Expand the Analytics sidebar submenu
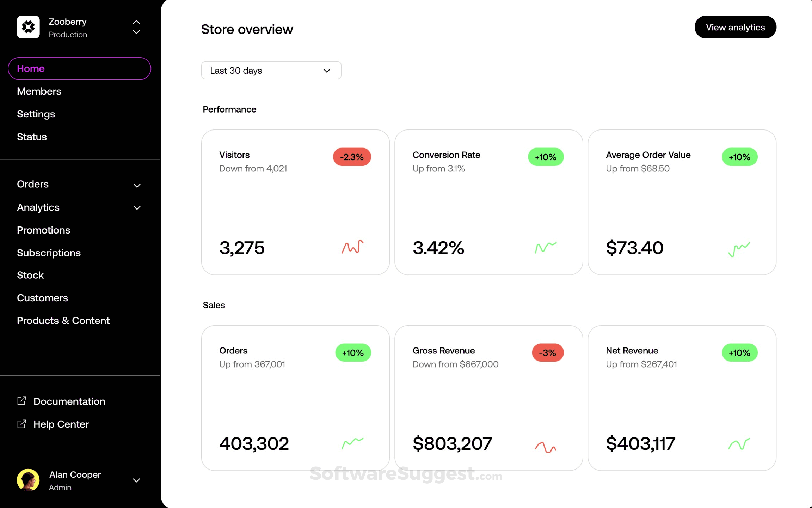 (137, 208)
